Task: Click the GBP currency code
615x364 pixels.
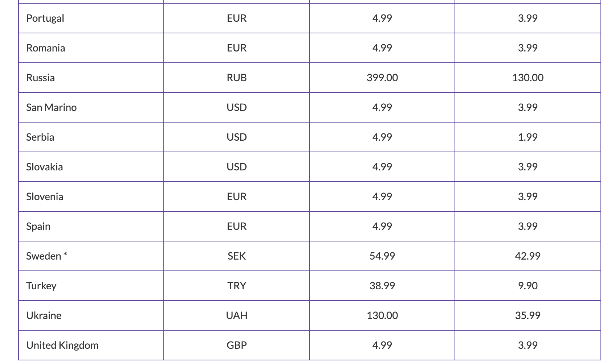Action: click(x=237, y=345)
